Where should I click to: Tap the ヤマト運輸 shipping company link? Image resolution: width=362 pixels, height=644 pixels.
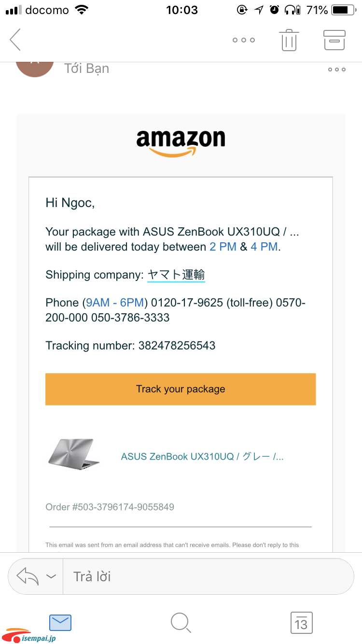pyautogui.click(x=176, y=275)
